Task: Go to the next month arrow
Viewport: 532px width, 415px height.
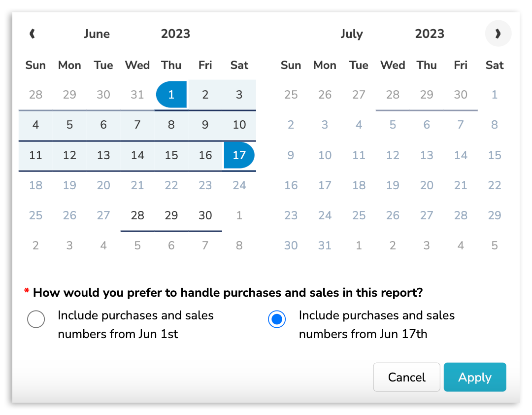Action: (498, 34)
